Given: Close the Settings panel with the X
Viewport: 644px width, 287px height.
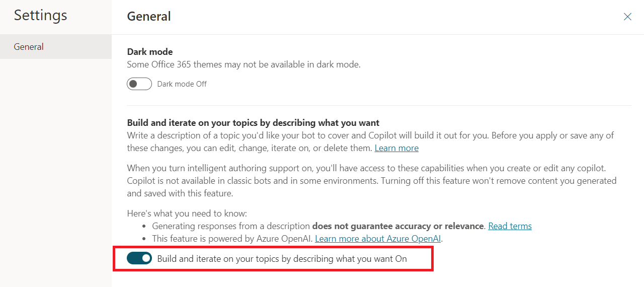Looking at the screenshot, I should 627,17.
